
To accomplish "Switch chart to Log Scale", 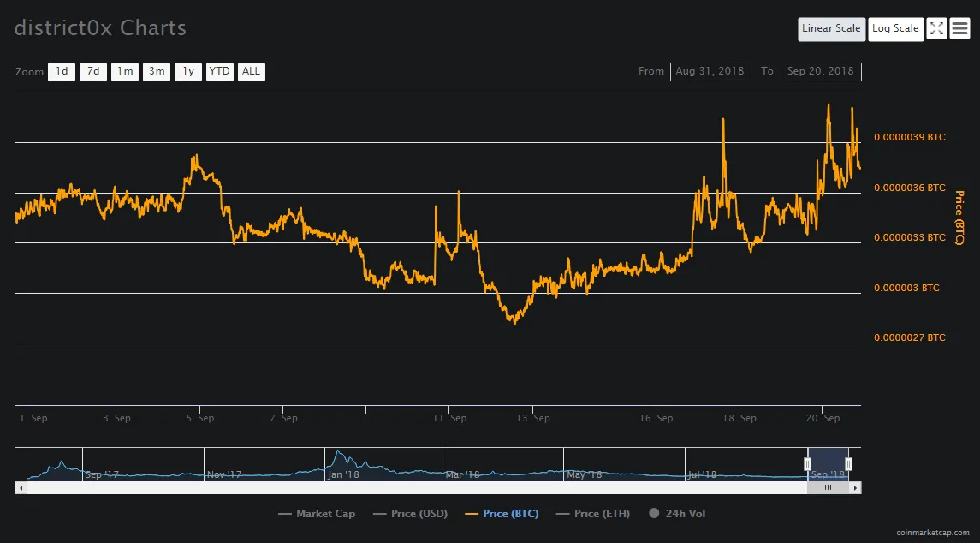I will coord(895,29).
